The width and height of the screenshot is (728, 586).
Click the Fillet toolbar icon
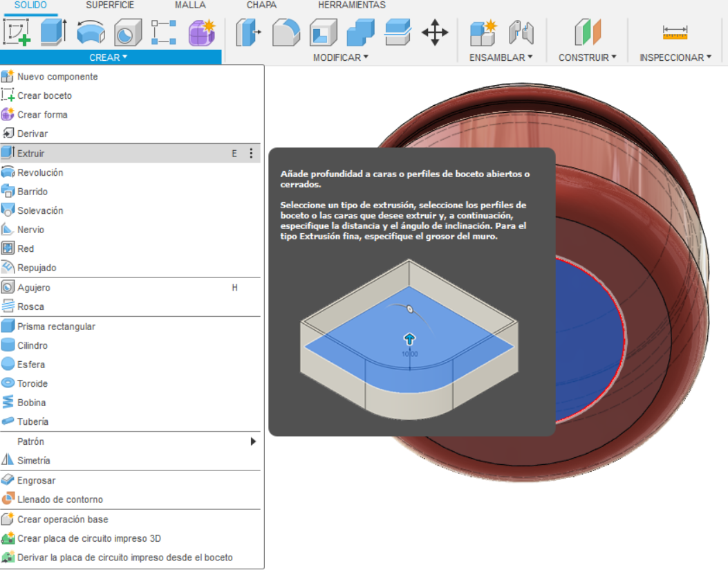click(x=286, y=32)
